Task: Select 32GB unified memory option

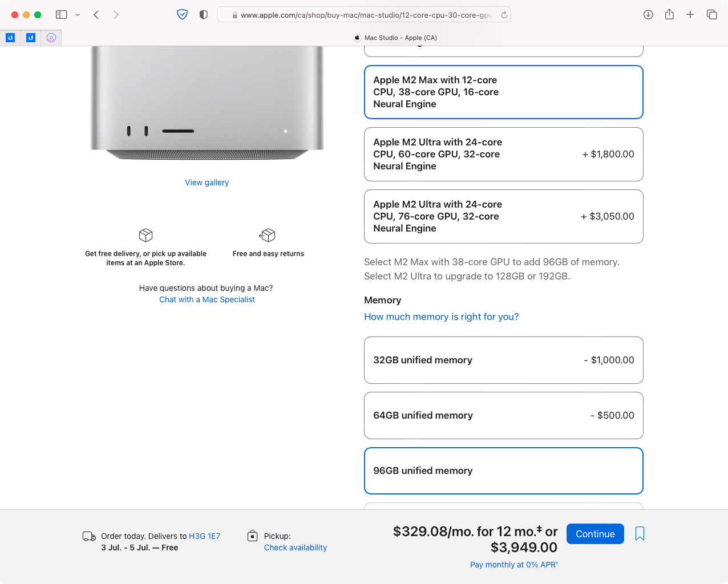Action: (x=503, y=360)
